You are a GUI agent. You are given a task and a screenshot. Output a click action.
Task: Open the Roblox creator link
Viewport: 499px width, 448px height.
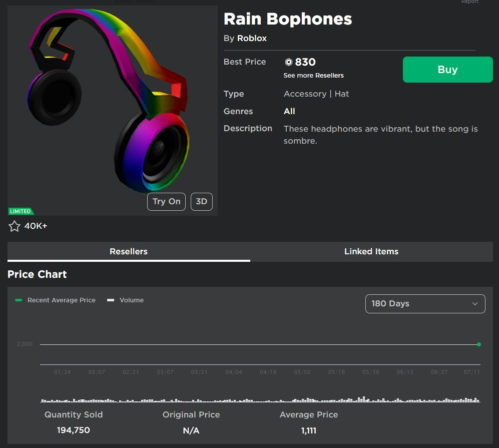pyautogui.click(x=252, y=38)
